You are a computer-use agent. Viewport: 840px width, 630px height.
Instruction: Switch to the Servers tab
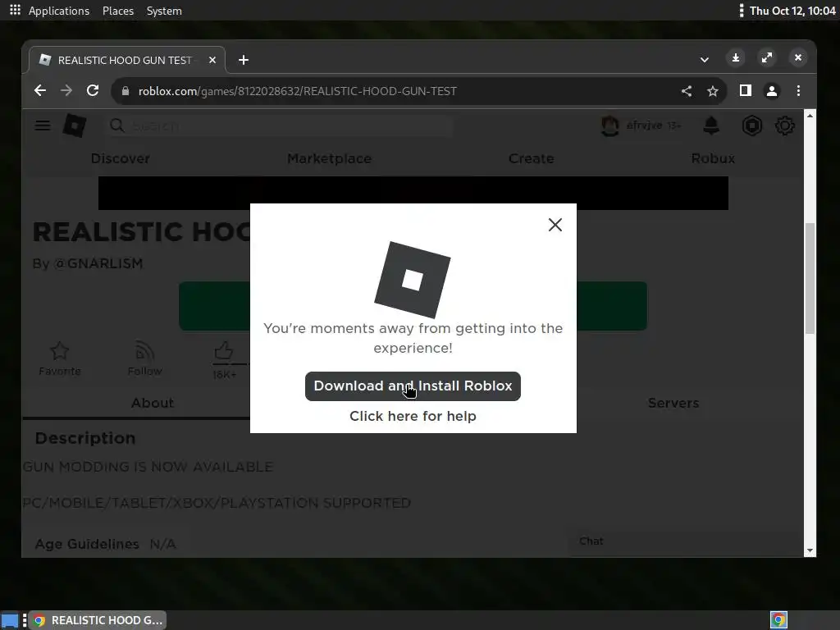click(673, 403)
